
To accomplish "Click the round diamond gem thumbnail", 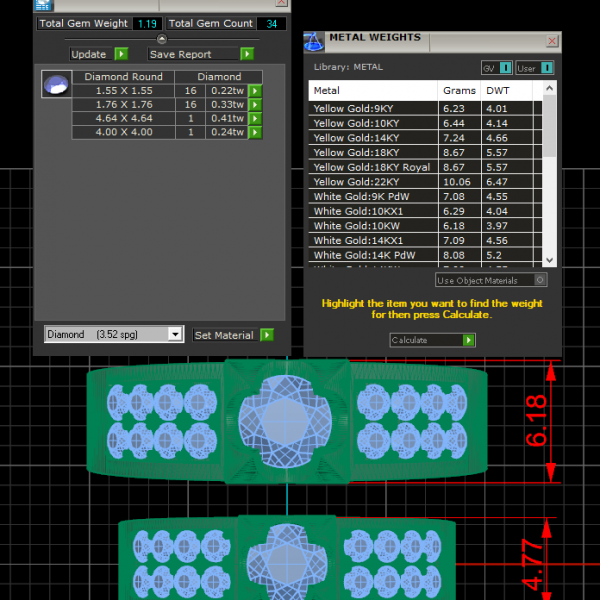I will pyautogui.click(x=57, y=85).
